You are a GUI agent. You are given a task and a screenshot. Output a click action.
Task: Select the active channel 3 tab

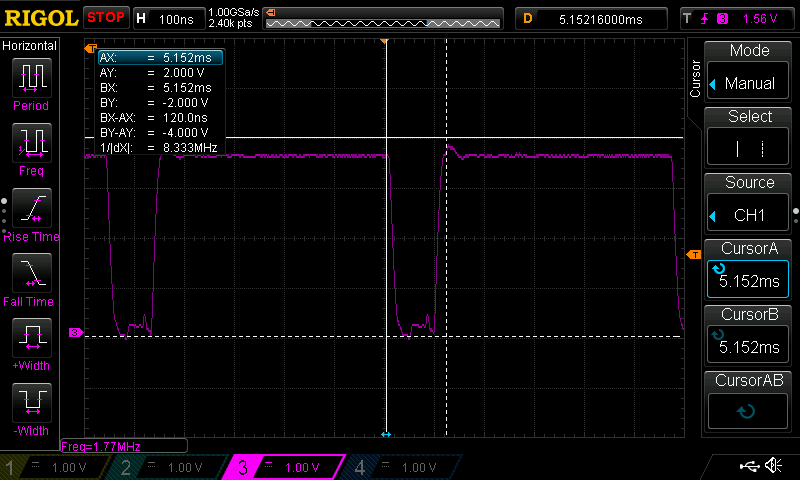pyautogui.click(x=286, y=467)
